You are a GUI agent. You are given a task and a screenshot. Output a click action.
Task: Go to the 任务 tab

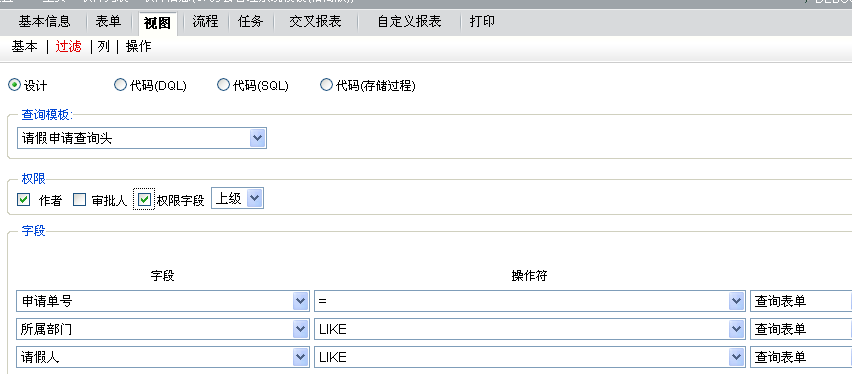(x=250, y=22)
